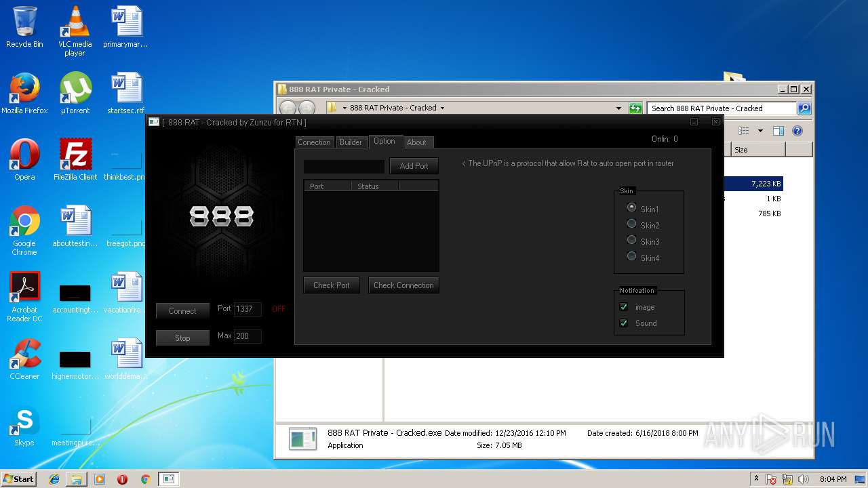868x488 pixels.
Task: Select the Skin3 radio button
Action: coord(631,240)
